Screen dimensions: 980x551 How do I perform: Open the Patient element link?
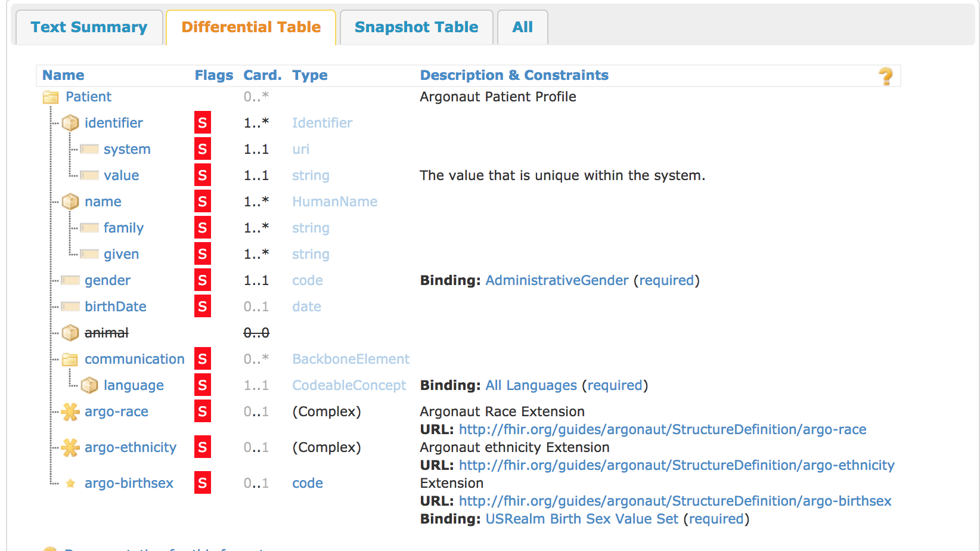88,97
